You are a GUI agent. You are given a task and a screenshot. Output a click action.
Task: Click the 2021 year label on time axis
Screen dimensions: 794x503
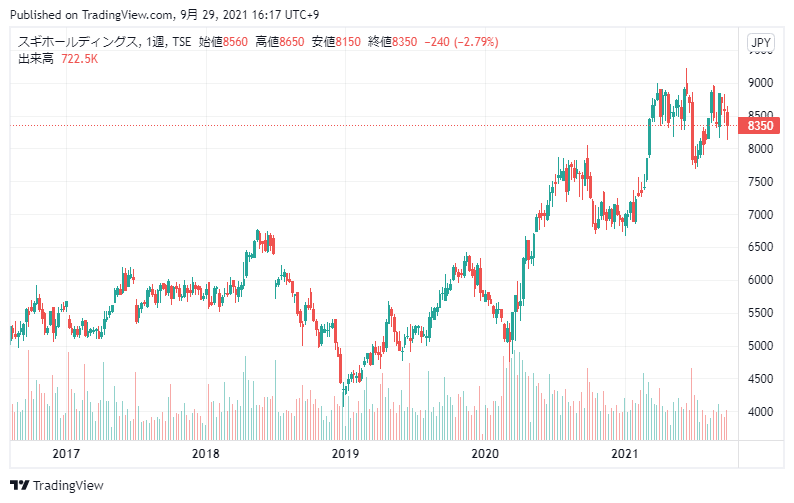tap(625, 453)
